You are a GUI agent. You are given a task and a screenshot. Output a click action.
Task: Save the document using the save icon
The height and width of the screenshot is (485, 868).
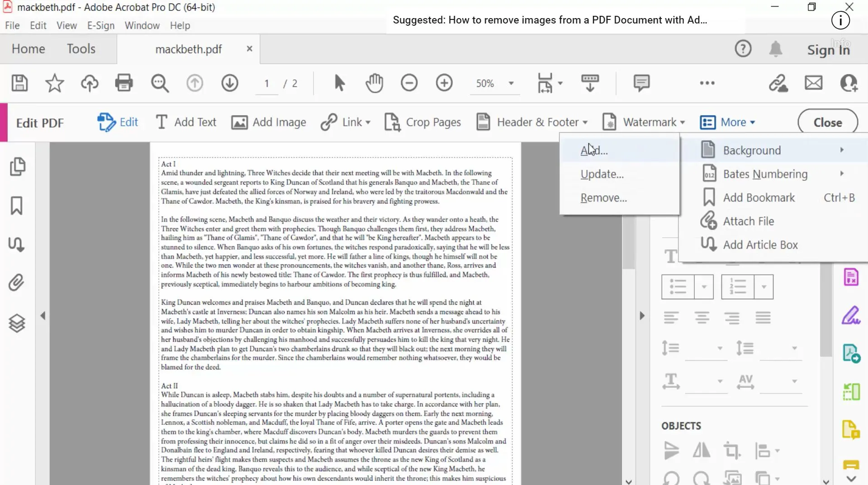coord(19,83)
